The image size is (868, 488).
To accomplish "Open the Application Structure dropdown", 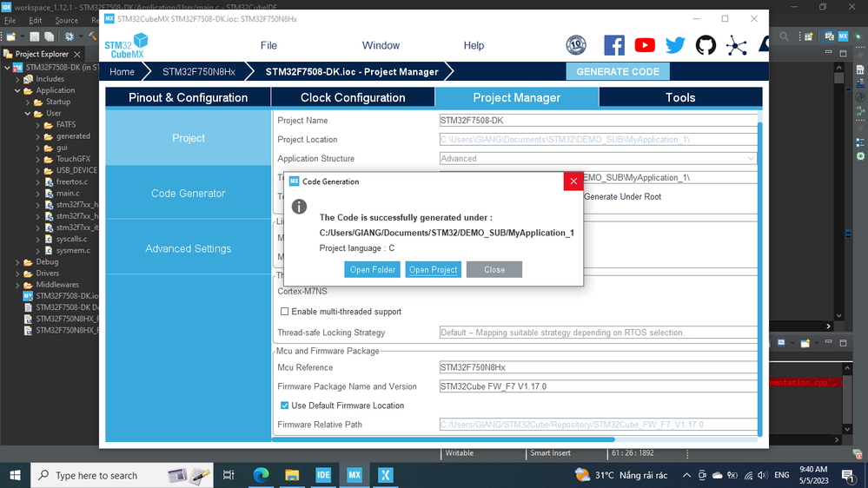I will pos(598,159).
